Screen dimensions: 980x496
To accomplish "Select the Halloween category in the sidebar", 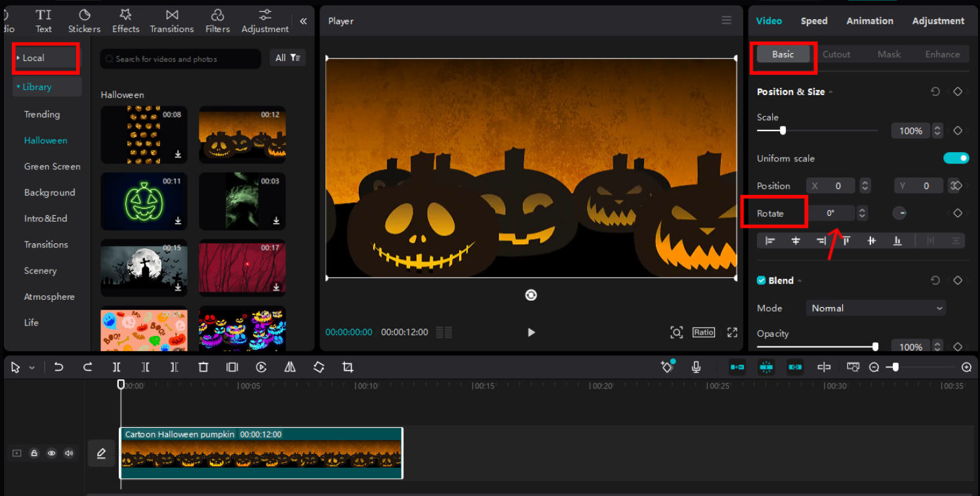I will point(45,140).
